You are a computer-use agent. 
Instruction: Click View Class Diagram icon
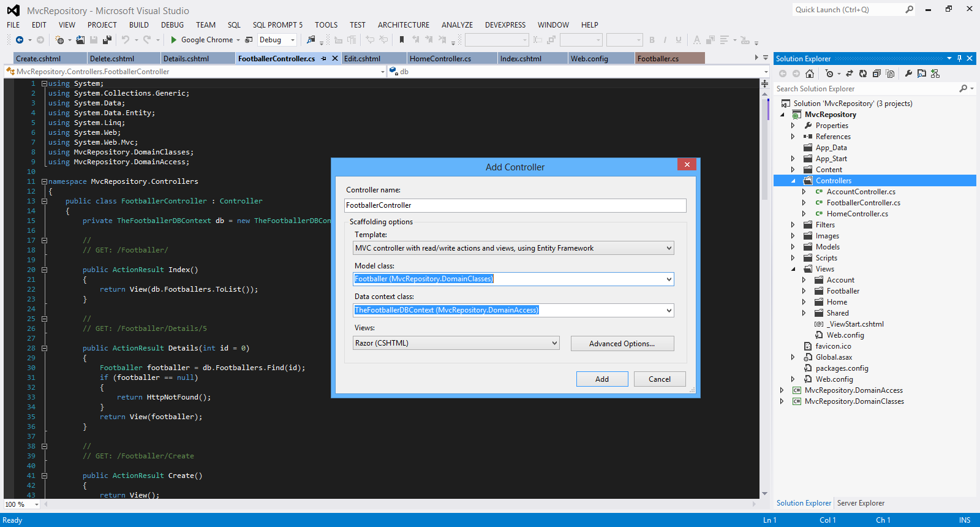pyautogui.click(x=935, y=74)
